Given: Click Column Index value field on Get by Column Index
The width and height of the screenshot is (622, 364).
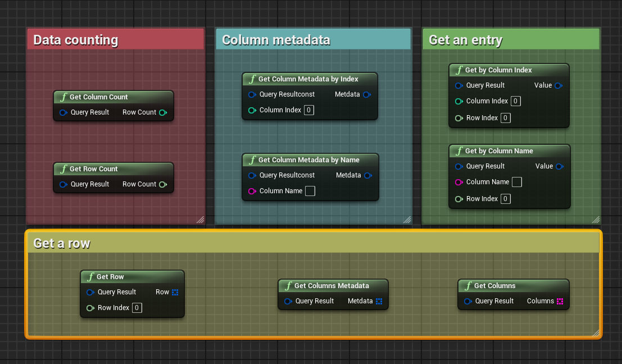Looking at the screenshot, I should pos(516,101).
